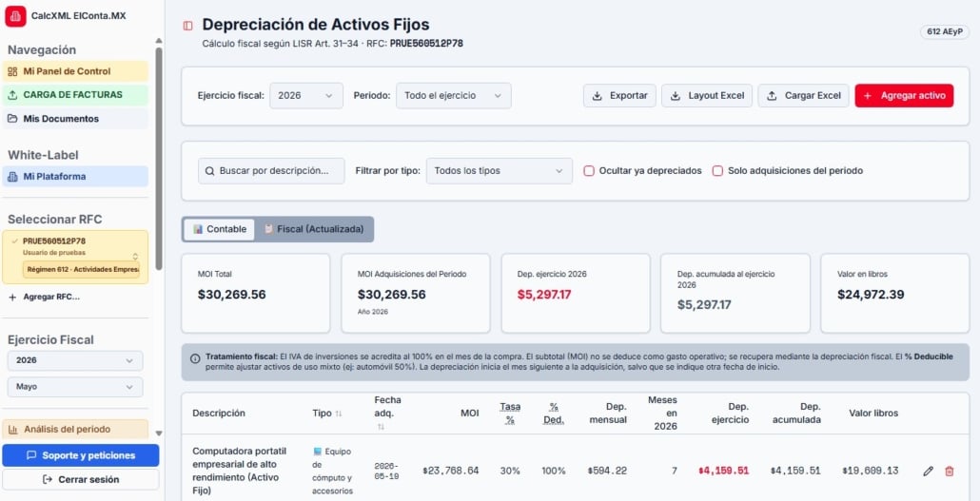The height and width of the screenshot is (501, 980).
Task: Toggle the sidebar collapse icon beside the title
Action: (187, 26)
